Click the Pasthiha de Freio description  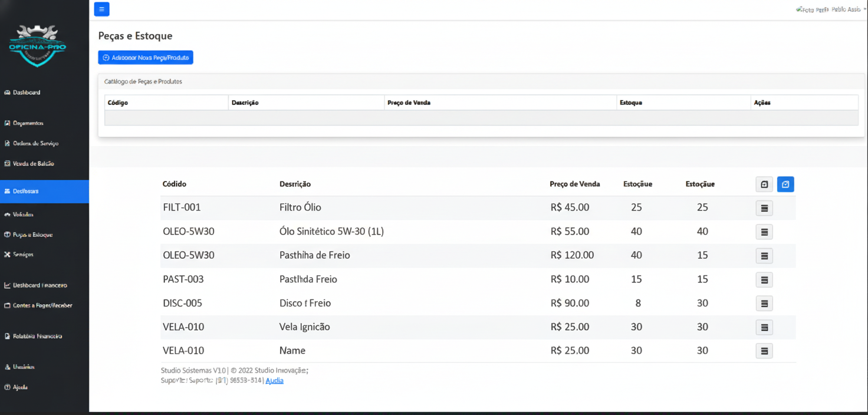[x=315, y=255]
